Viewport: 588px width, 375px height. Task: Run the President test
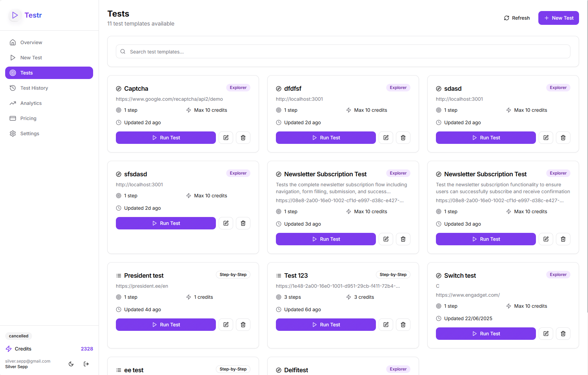(166, 325)
